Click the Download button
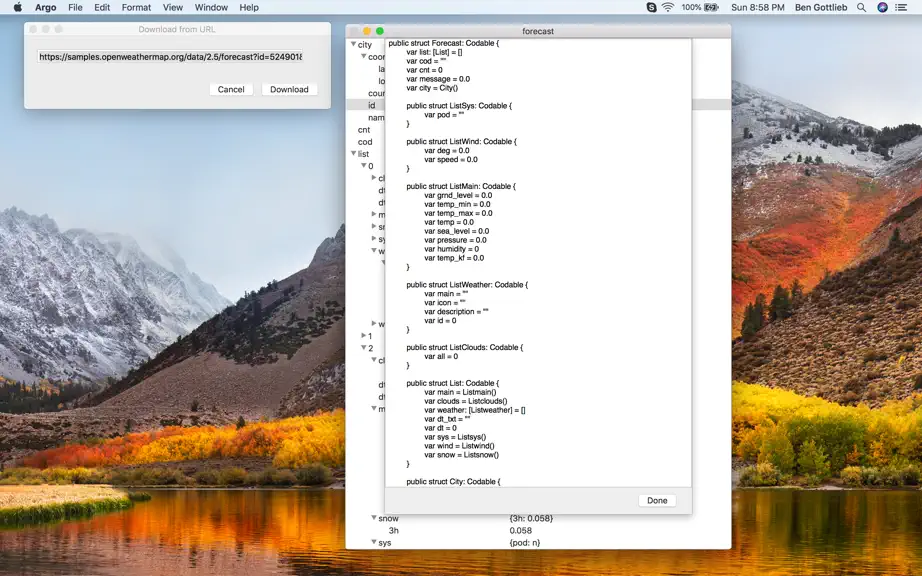This screenshot has width=922, height=576. point(289,89)
